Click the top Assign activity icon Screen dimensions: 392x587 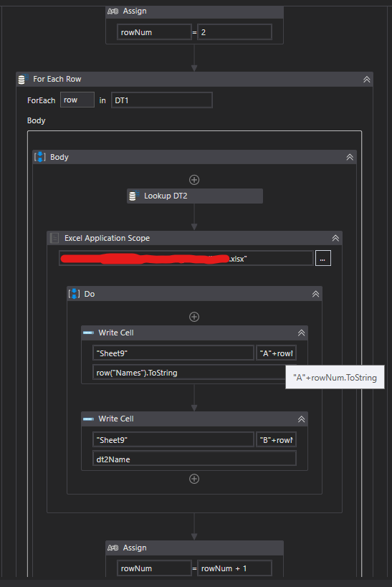[x=113, y=11]
